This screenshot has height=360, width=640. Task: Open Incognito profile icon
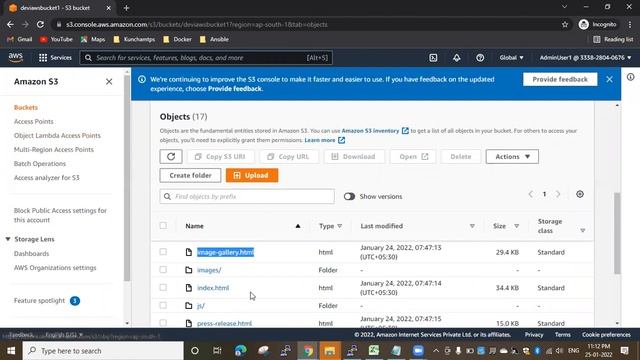coord(598,24)
